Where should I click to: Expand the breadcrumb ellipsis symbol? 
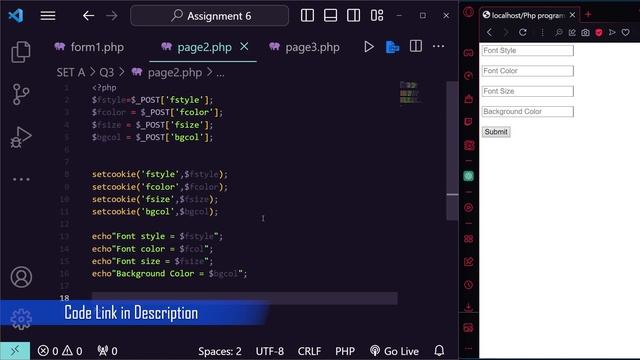point(220,73)
